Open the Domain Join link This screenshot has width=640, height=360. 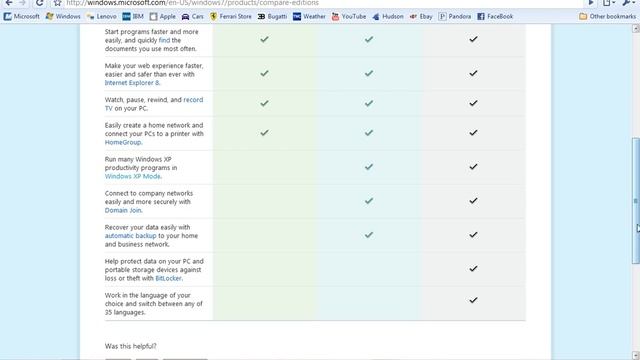tap(123, 210)
